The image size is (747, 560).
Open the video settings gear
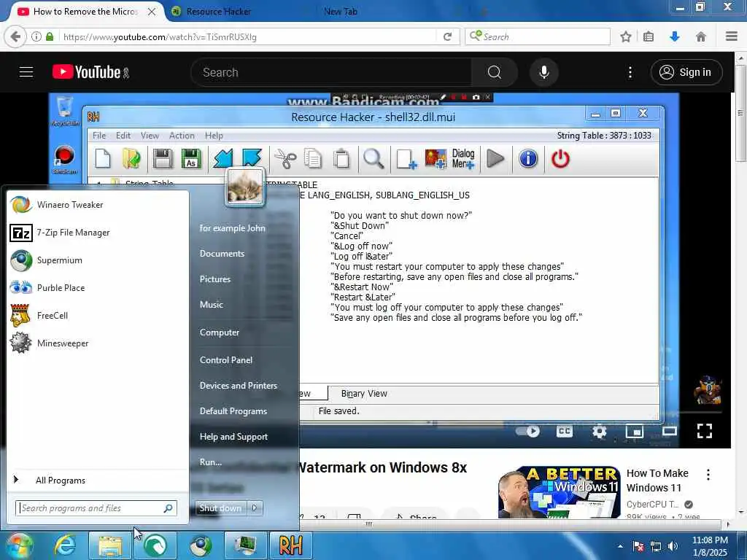[600, 432]
